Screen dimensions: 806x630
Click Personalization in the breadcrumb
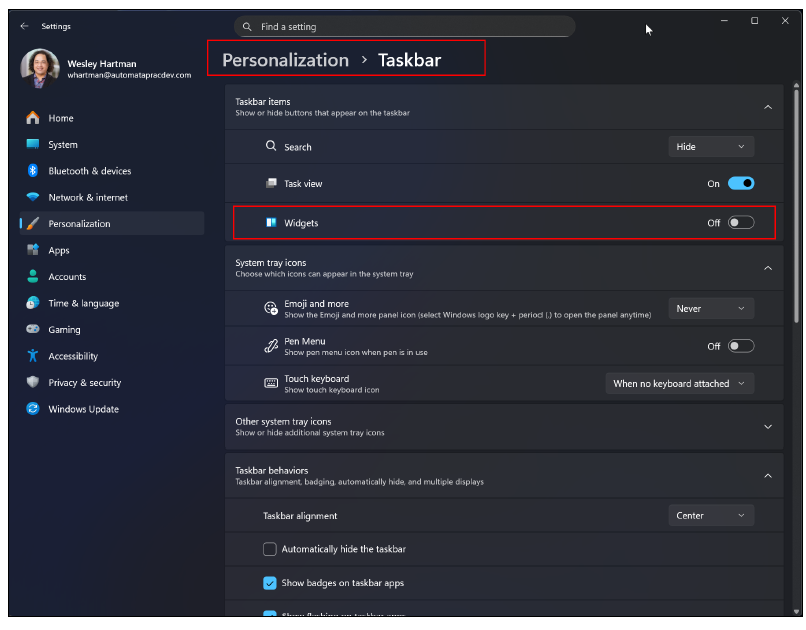click(x=285, y=60)
